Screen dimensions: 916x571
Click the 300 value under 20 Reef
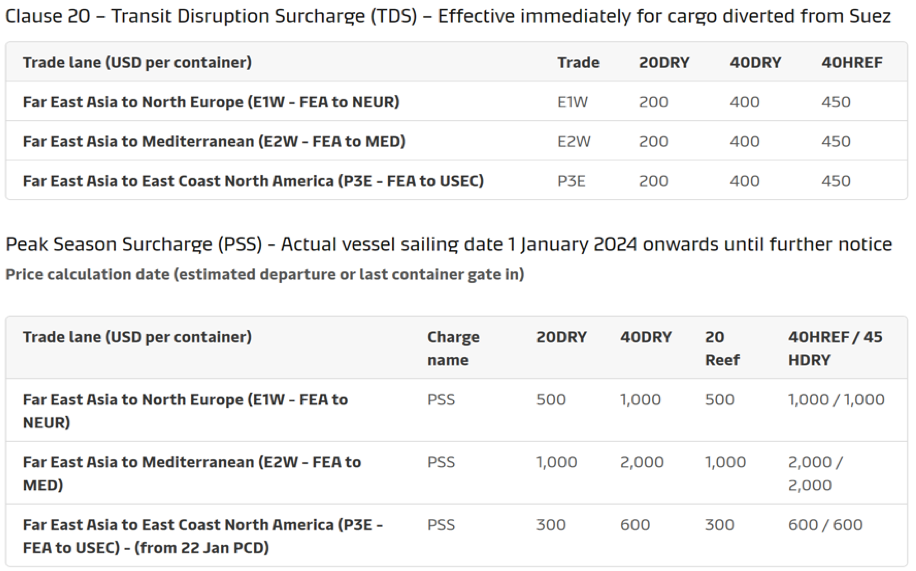click(x=719, y=524)
